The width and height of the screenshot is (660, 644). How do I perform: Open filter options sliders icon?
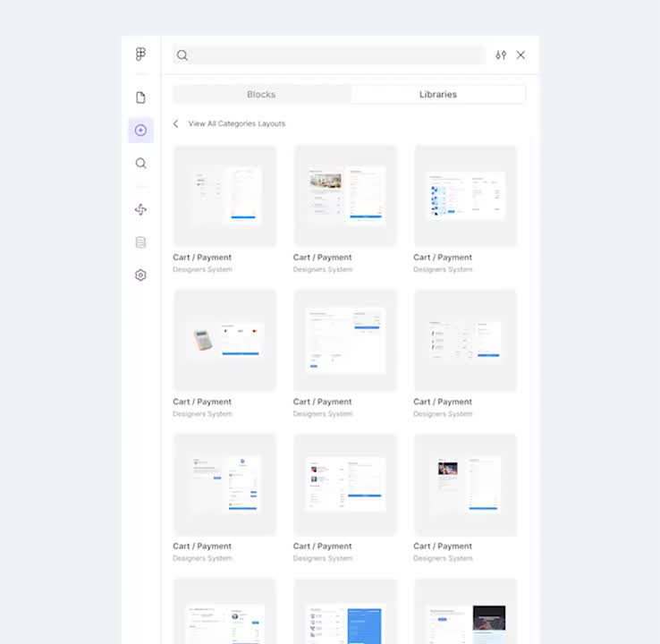501,55
